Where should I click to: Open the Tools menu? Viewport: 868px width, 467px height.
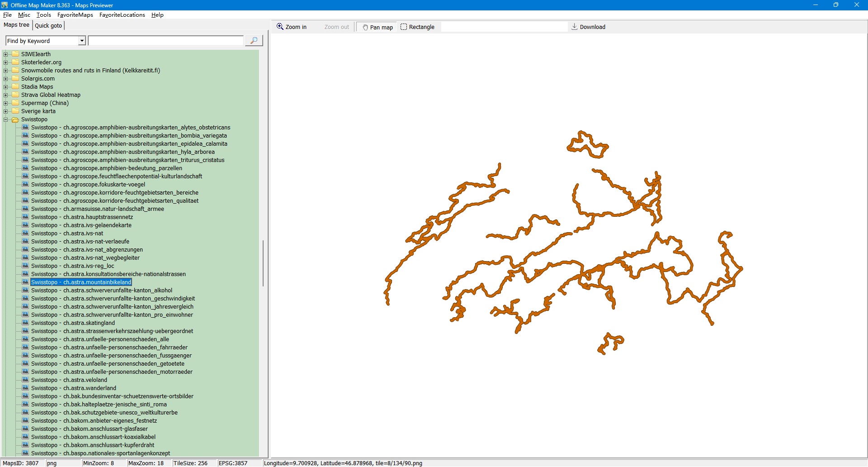click(x=43, y=15)
